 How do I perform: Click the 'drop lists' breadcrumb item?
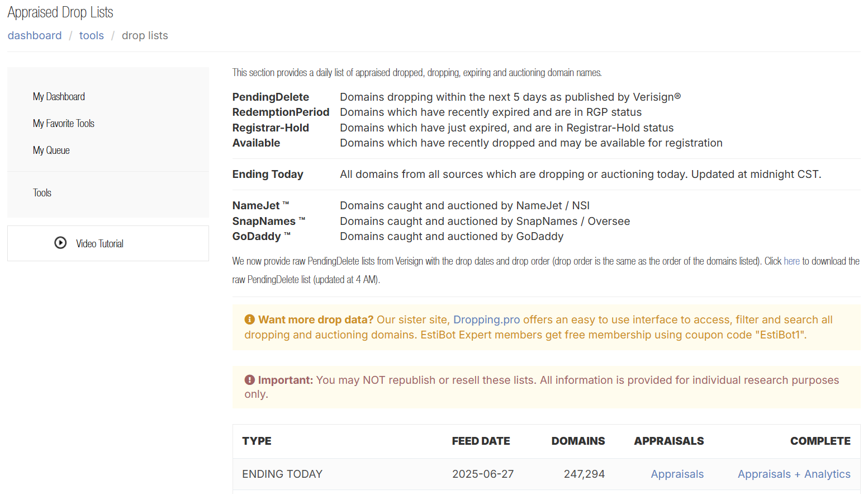[x=145, y=35]
